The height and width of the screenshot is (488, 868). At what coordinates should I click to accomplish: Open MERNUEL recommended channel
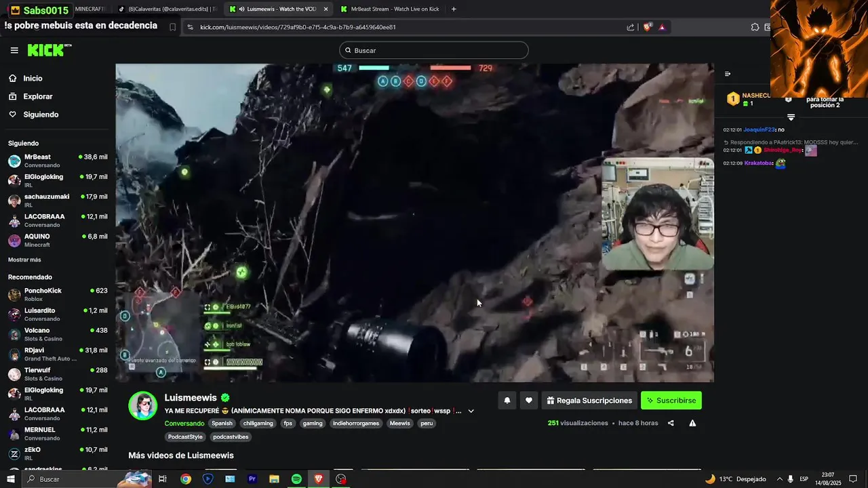58,434
